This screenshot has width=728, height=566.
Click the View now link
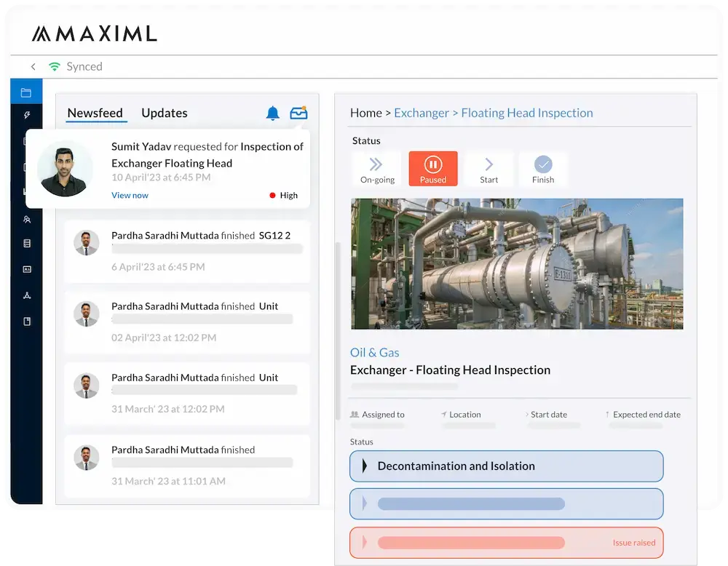130,195
